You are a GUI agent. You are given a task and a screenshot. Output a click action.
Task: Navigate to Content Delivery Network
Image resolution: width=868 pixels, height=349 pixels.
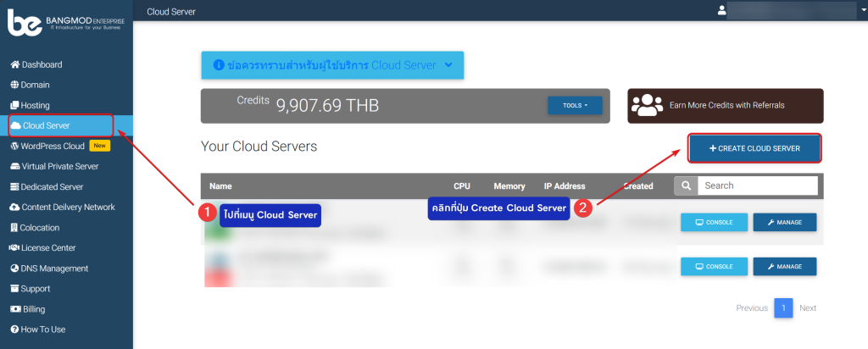(68, 207)
